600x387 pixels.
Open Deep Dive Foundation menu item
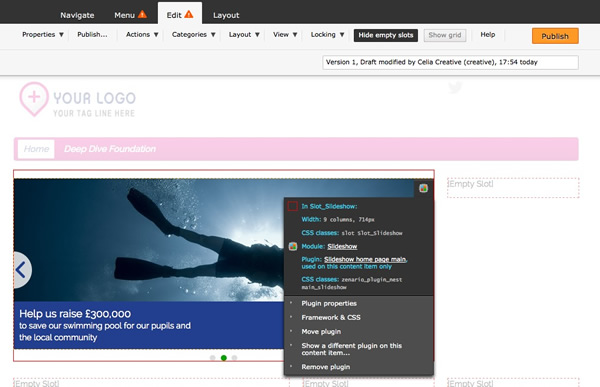(110, 149)
